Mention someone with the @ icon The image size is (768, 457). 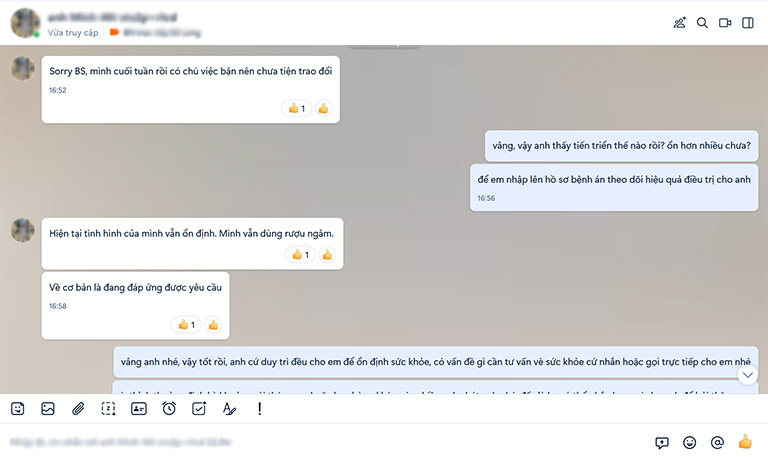(717, 443)
